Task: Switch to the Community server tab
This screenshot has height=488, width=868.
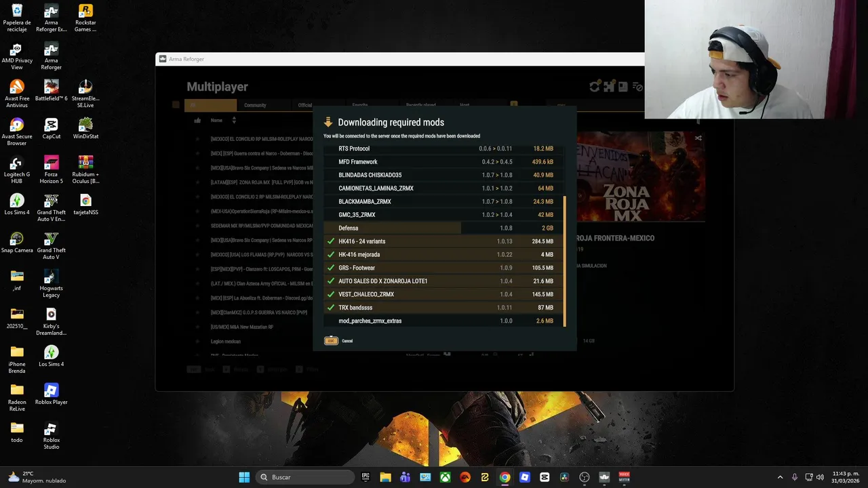Action: 256,105
